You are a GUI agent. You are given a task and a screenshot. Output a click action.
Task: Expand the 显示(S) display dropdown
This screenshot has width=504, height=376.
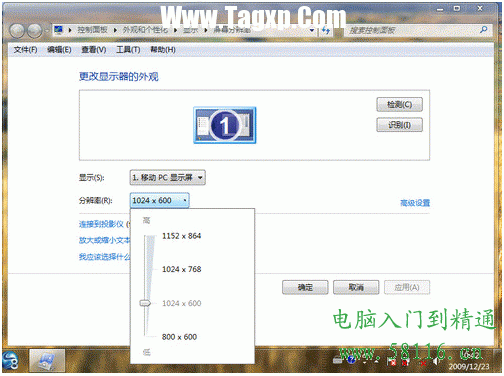(x=167, y=178)
